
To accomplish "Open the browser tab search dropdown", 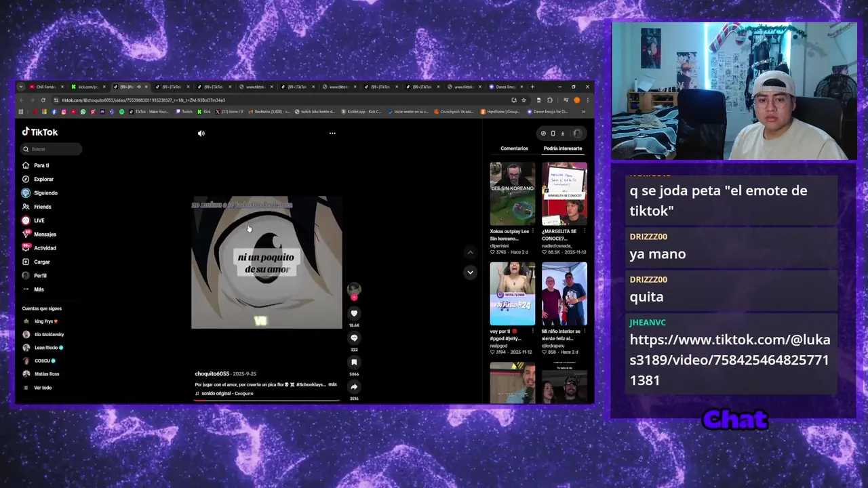I will [x=21, y=87].
